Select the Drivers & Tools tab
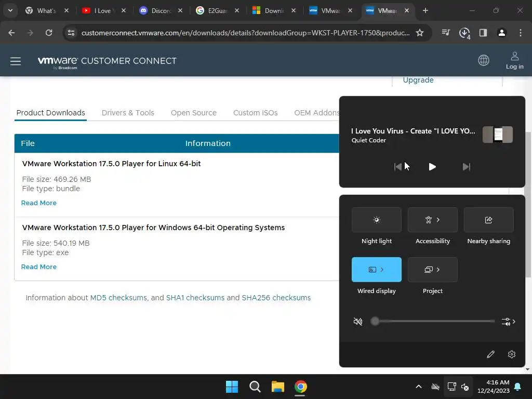This screenshot has width=532, height=399. [128, 113]
